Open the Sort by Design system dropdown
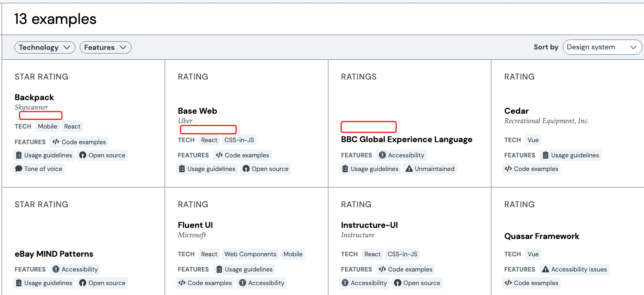This screenshot has width=644, height=295. tap(602, 47)
